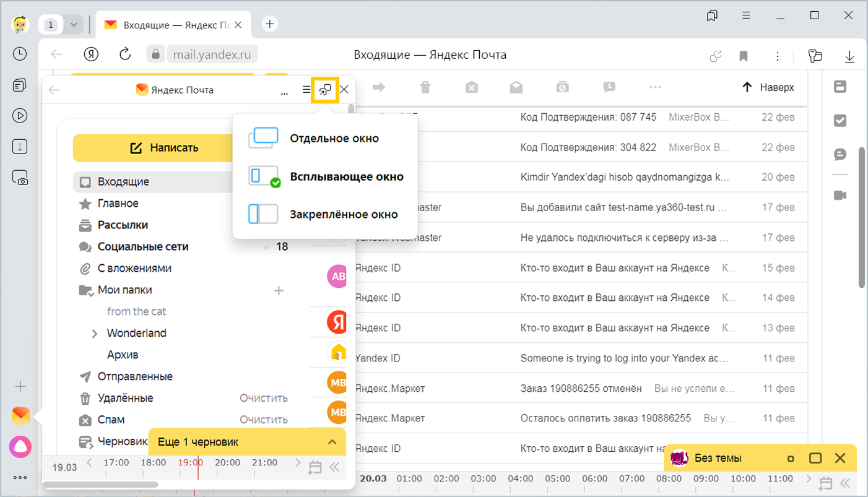Open the tab group dropdown arrow

tap(74, 25)
